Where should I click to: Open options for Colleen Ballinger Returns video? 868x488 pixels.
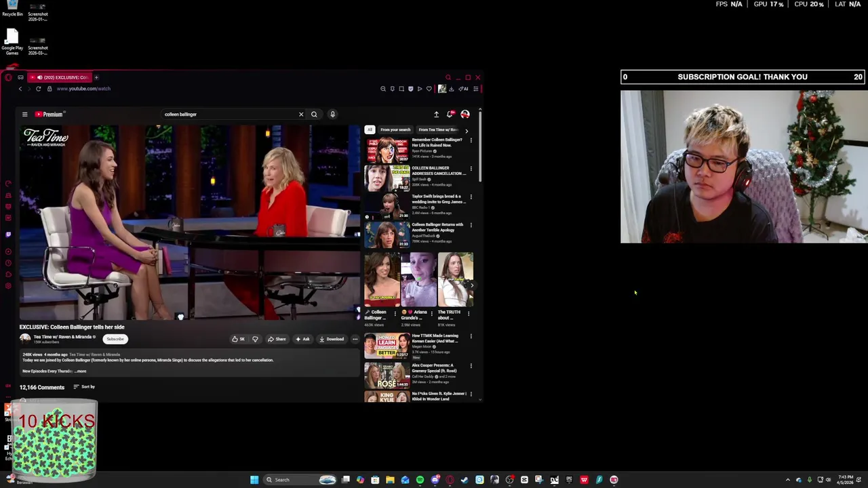point(471,226)
